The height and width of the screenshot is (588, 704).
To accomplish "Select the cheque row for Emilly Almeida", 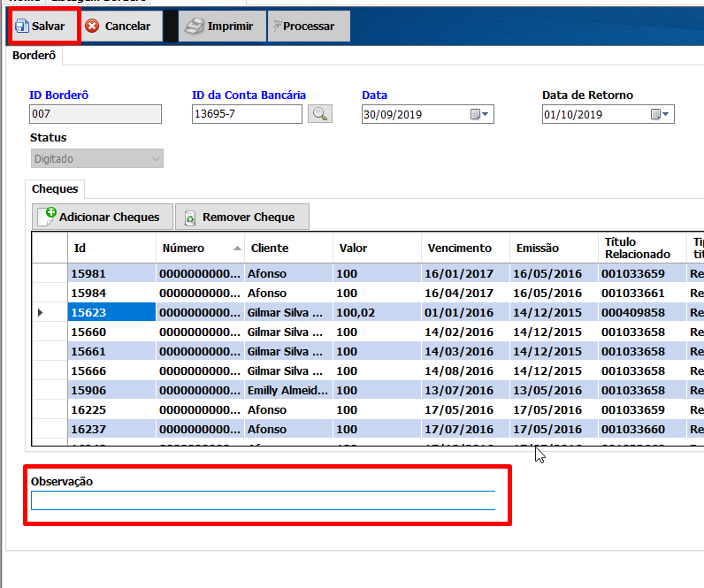I will [x=287, y=391].
